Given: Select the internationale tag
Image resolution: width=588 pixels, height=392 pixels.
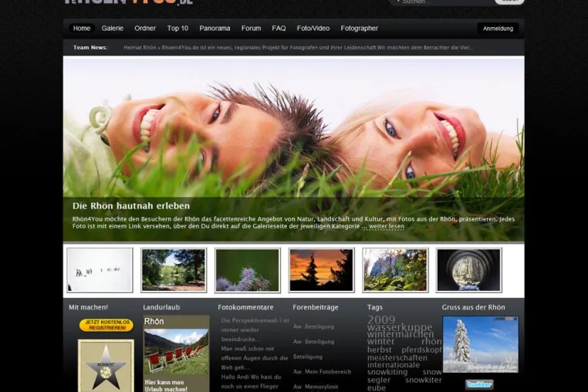Looking at the screenshot, I should tap(394, 365).
